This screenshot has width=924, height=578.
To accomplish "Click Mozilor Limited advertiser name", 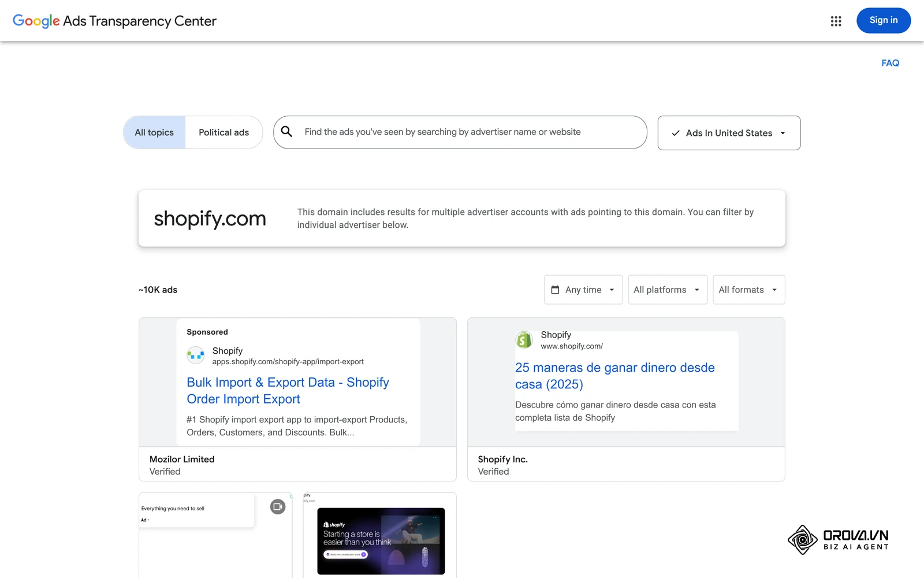I will tap(182, 459).
